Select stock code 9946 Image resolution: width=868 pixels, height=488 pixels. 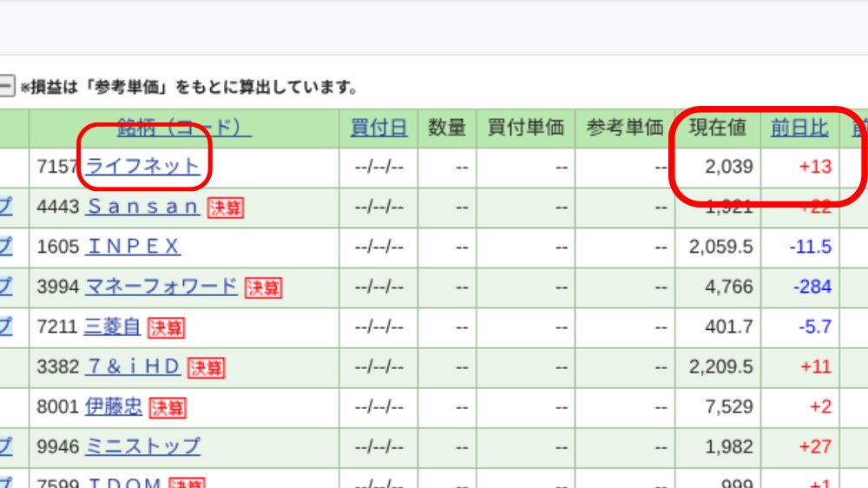[57, 446]
